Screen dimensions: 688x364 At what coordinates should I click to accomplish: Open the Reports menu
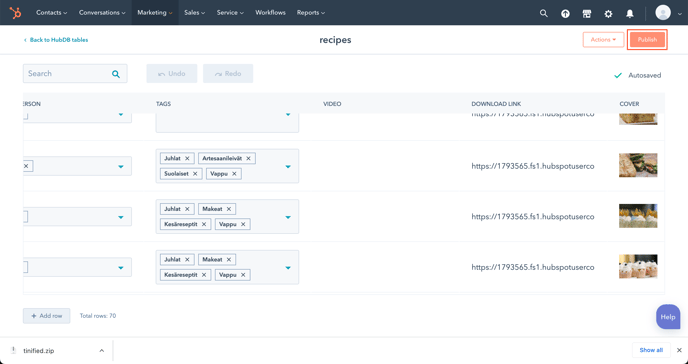pyautogui.click(x=311, y=13)
